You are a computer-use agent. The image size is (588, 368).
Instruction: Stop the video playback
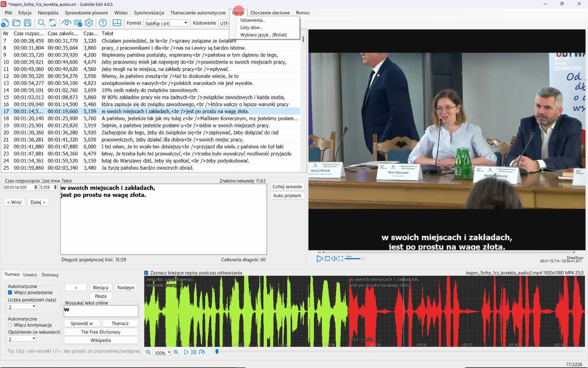tap(327, 259)
